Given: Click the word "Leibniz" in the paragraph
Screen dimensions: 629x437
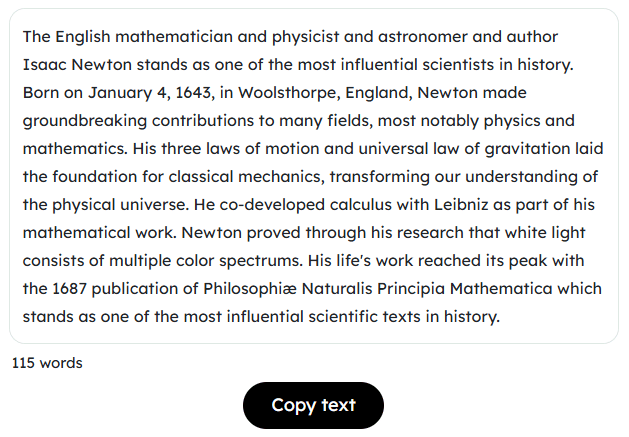Looking at the screenshot, I should (x=461, y=205).
